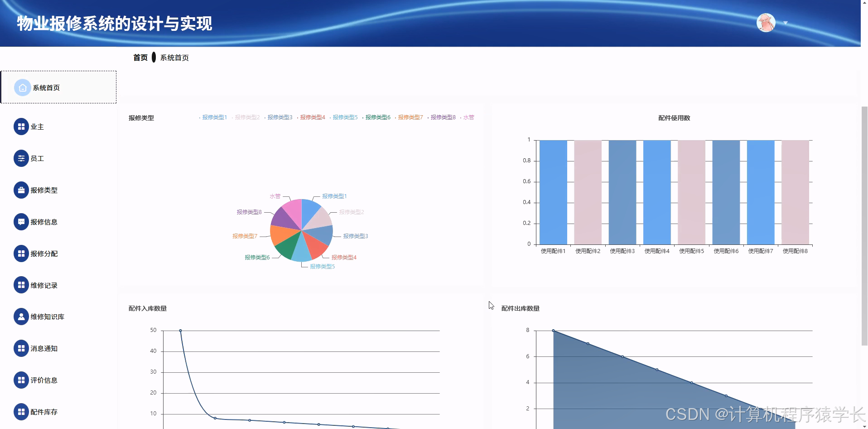Image resolution: width=868 pixels, height=429 pixels.
Task: Toggle legend item 报修类型6
Action: 376,117
